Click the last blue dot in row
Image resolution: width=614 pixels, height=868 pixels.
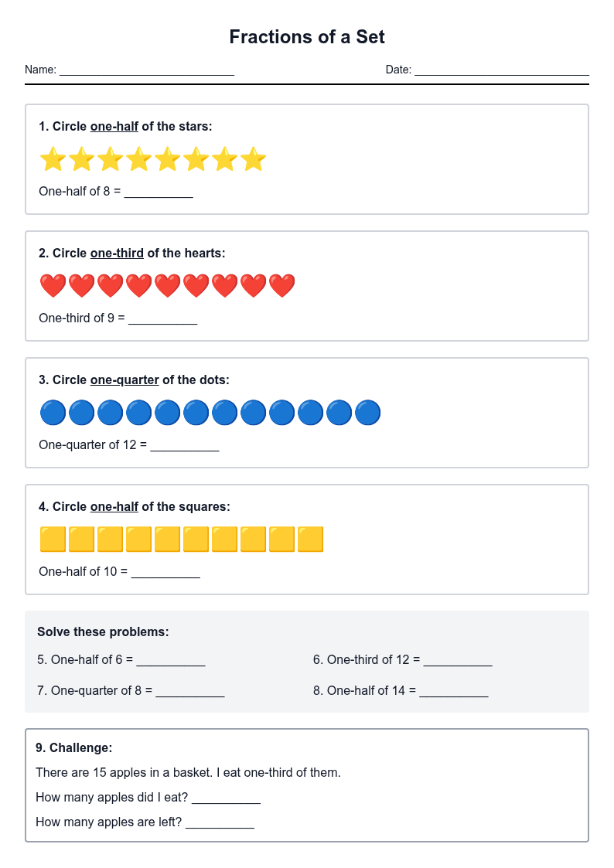[x=367, y=413]
